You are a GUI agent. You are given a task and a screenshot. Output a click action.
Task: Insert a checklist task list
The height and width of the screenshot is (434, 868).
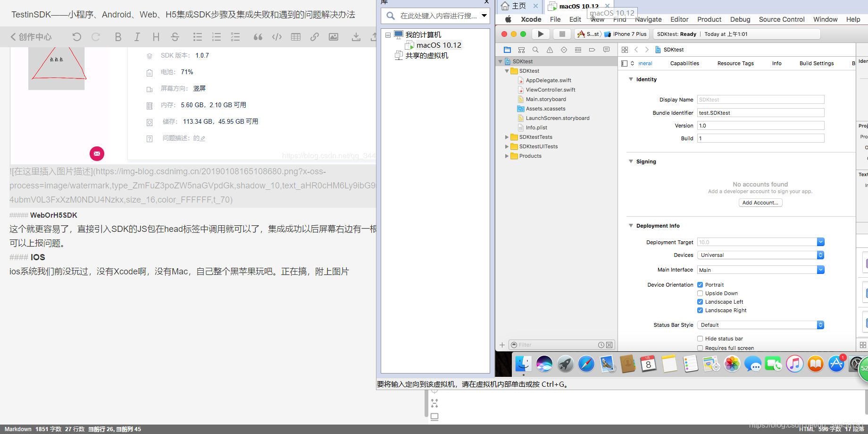point(235,37)
